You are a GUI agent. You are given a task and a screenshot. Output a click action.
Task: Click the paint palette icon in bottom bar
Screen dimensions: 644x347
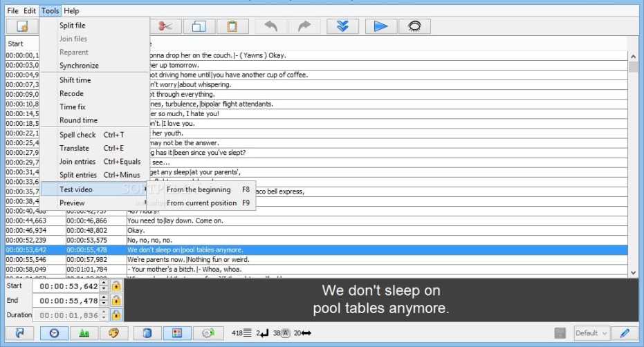tap(114, 333)
